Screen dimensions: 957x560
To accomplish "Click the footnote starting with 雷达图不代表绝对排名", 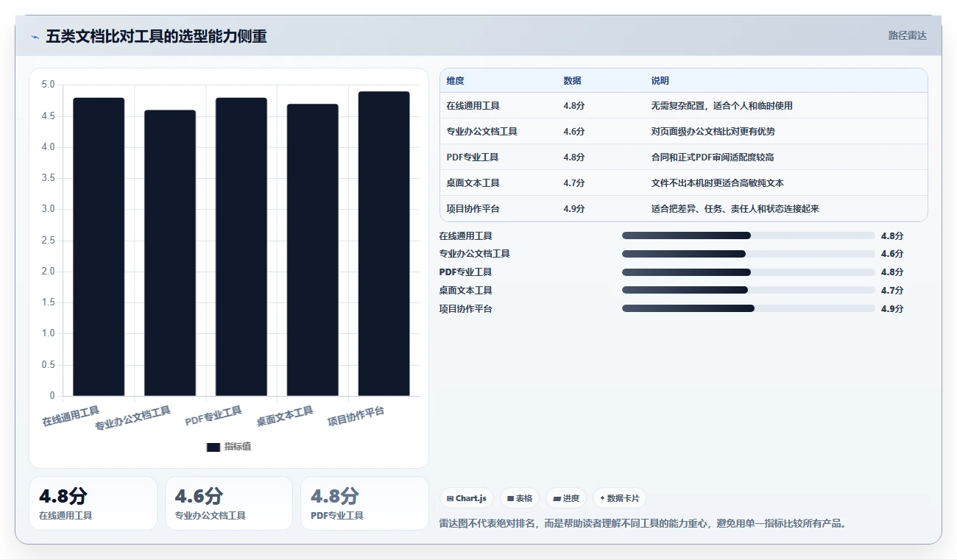I will pyautogui.click(x=643, y=524).
